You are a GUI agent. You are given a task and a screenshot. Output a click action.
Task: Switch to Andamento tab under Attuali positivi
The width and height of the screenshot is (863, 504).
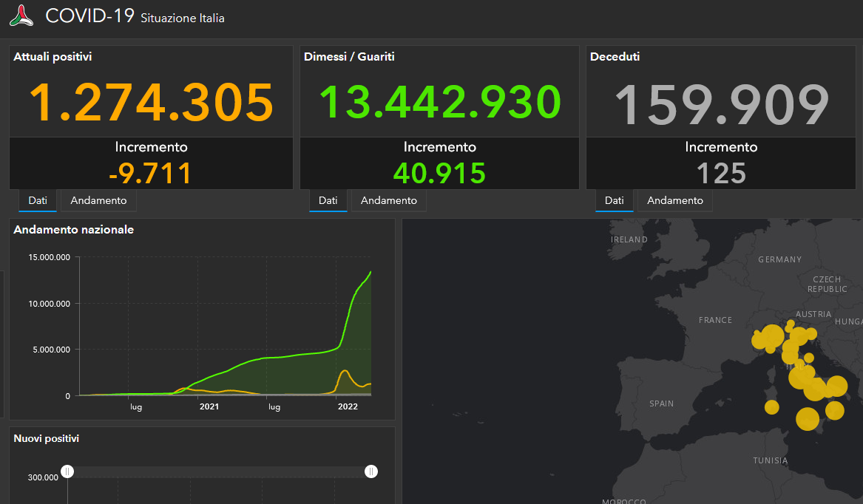[98, 200]
